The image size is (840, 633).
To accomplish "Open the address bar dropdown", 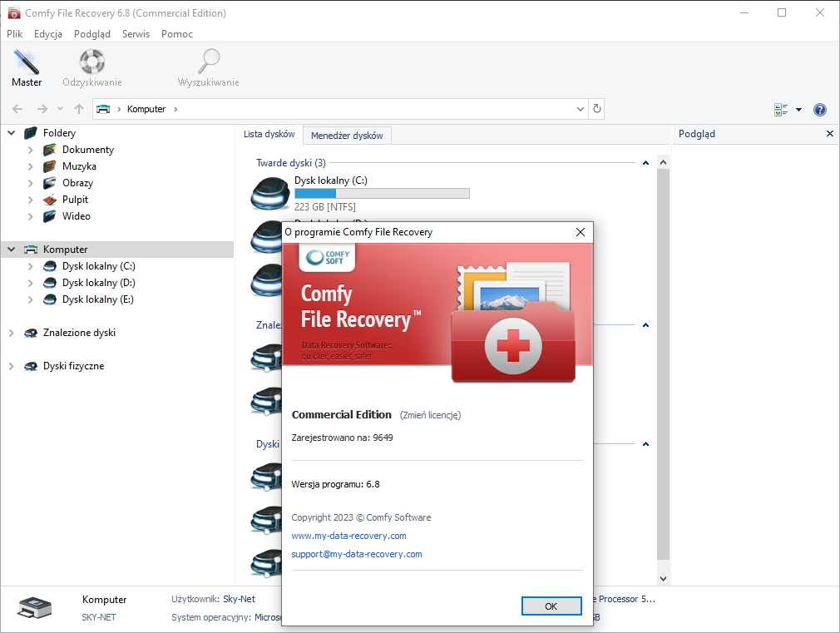I will (581, 109).
